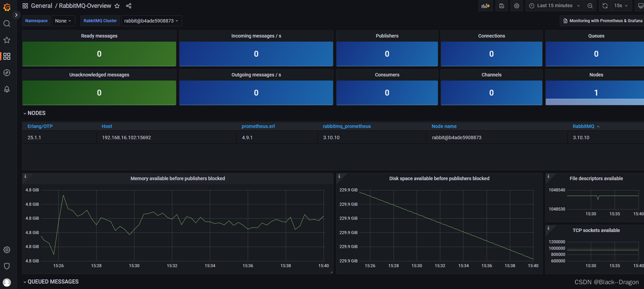Image resolution: width=644 pixels, height=289 pixels.
Task: Sort table by Node name column
Action: click(444, 126)
